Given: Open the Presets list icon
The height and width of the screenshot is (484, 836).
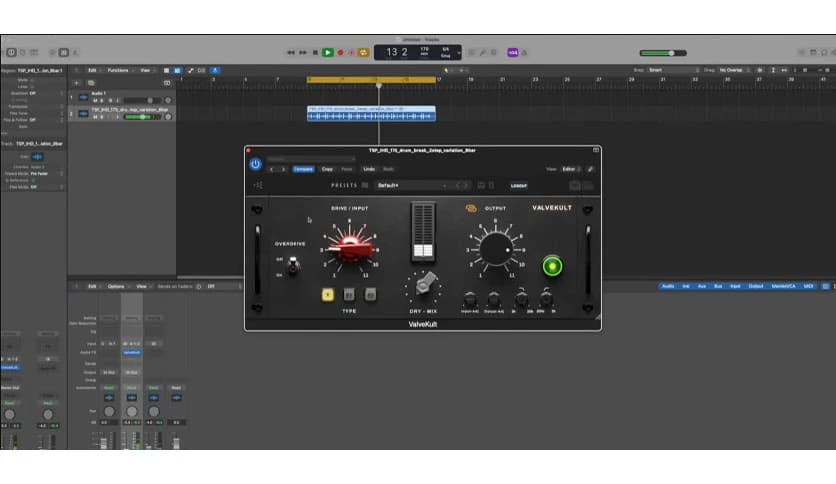Looking at the screenshot, I should (x=365, y=185).
